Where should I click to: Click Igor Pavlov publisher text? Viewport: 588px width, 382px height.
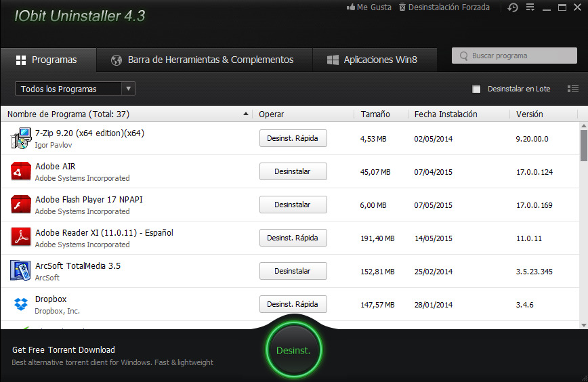(x=54, y=145)
